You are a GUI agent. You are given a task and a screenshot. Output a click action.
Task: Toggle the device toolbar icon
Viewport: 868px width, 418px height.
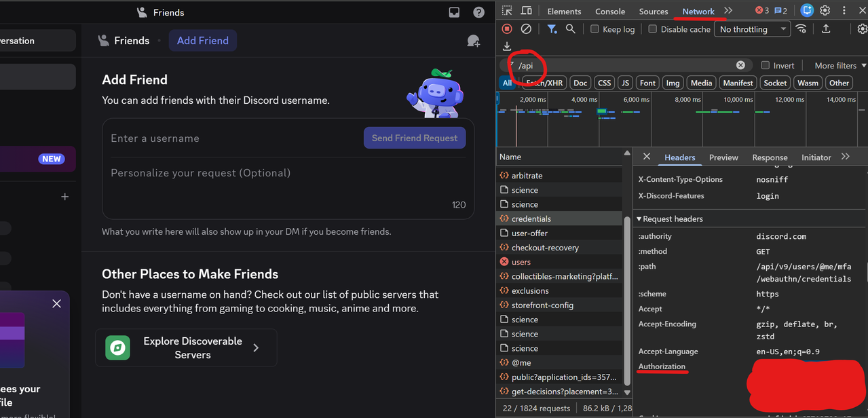[x=527, y=11]
